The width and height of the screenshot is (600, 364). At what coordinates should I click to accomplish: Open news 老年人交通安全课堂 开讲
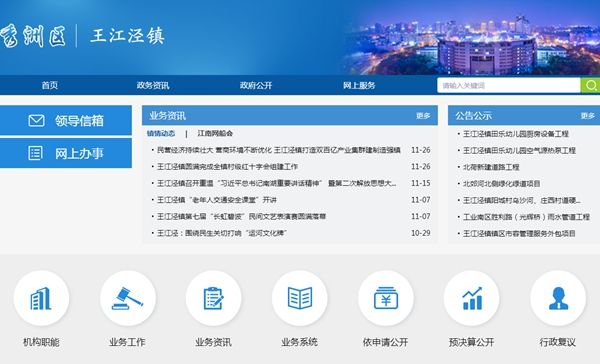click(217, 200)
